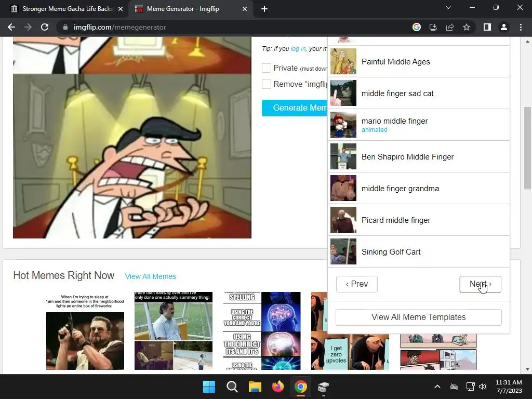Viewport: 532px width, 399px height.
Task: Open the clock showing 11:31 AM
Action: point(509,387)
